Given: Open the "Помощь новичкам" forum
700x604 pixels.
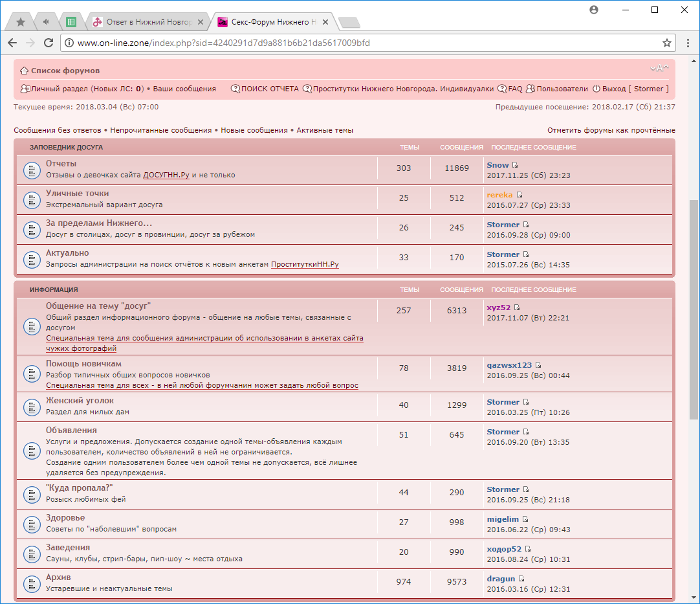Looking at the screenshot, I should click(83, 364).
